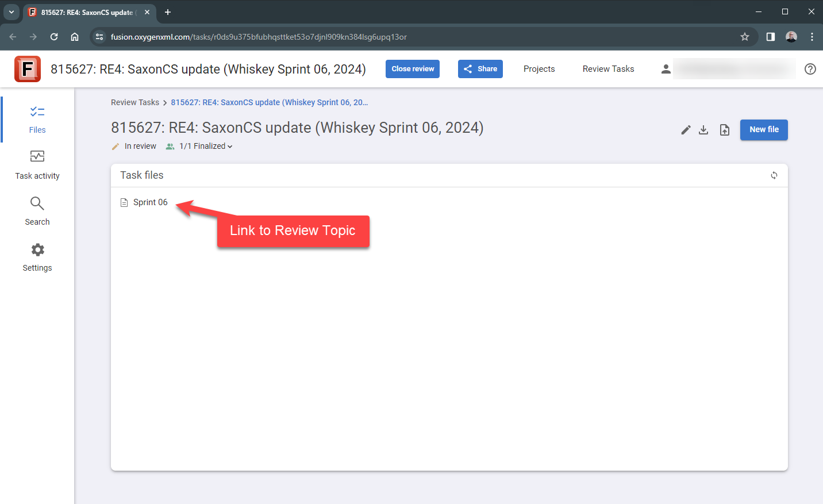The height and width of the screenshot is (504, 823).
Task: Click the Share button
Action: coord(480,69)
